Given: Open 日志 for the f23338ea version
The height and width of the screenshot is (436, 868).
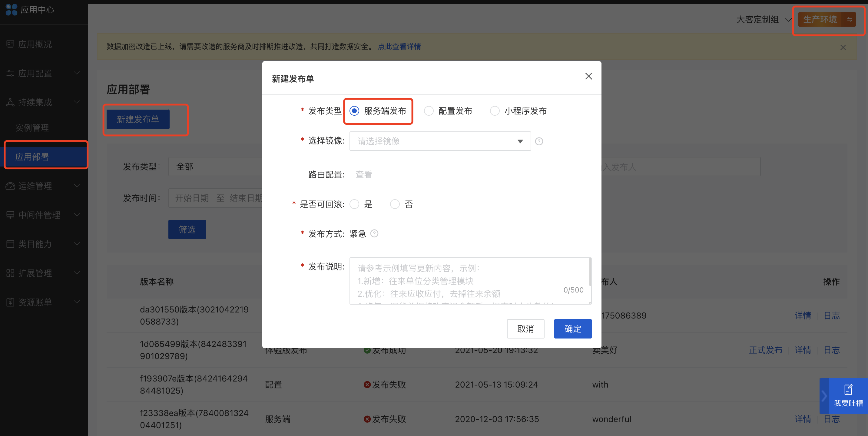Looking at the screenshot, I should [x=832, y=419].
